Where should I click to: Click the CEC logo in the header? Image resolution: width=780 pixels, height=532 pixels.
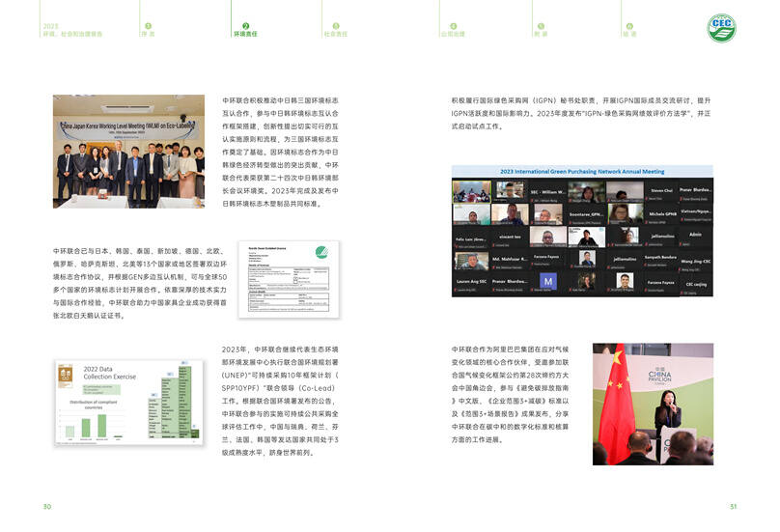(x=721, y=27)
